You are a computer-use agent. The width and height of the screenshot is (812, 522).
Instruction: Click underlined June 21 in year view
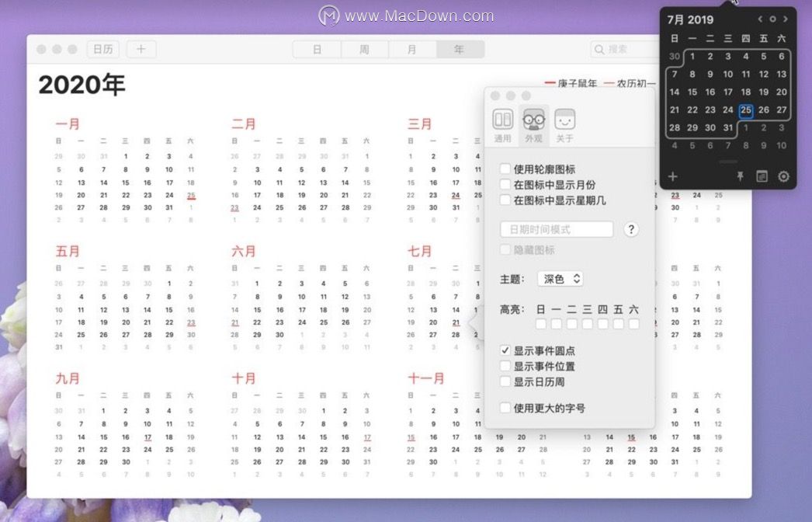click(234, 322)
